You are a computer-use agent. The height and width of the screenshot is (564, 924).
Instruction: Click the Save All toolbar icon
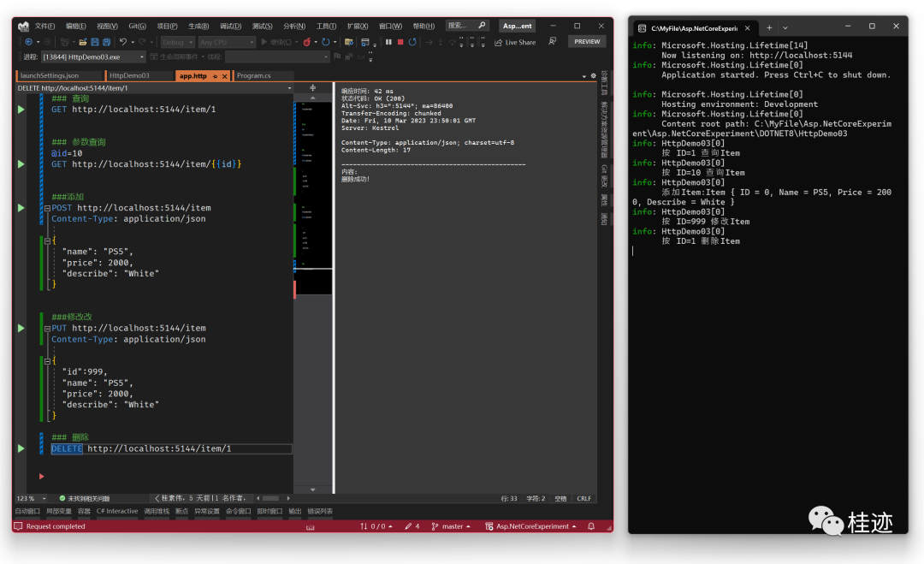click(107, 42)
